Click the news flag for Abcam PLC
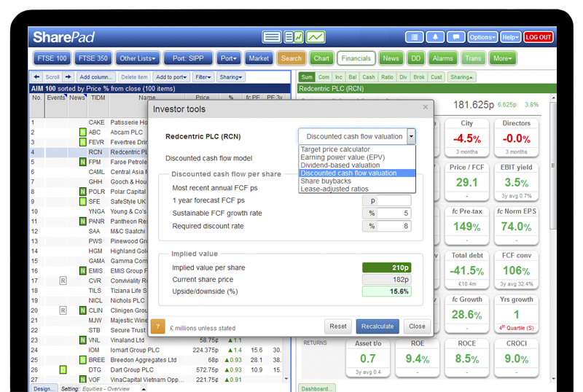Screen dimensions: 583x392 point(82,133)
